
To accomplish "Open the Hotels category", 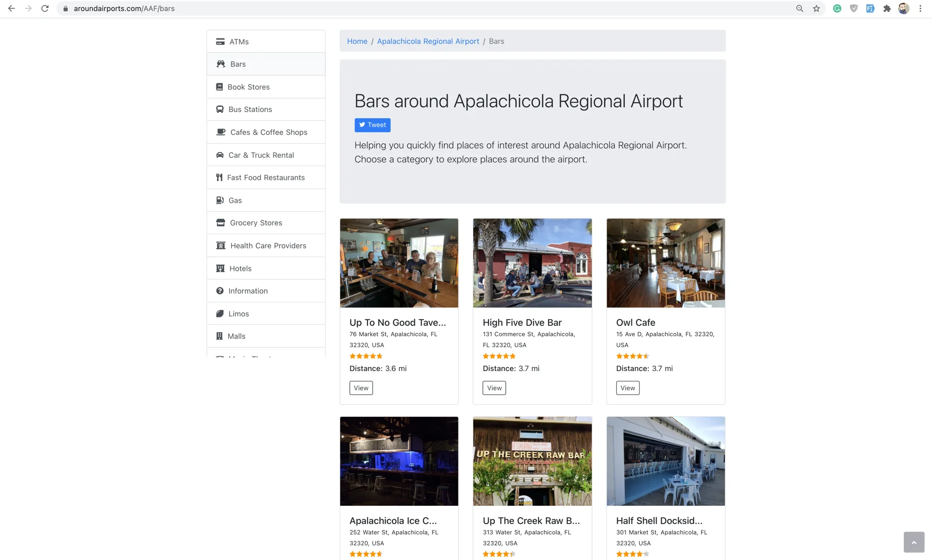I will pos(266,269).
